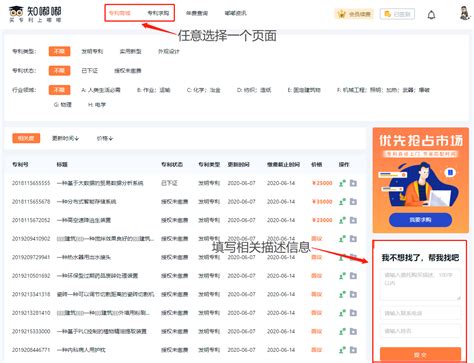474x363 pixels.
Task: Open the notification bell icon
Action: (x=431, y=15)
